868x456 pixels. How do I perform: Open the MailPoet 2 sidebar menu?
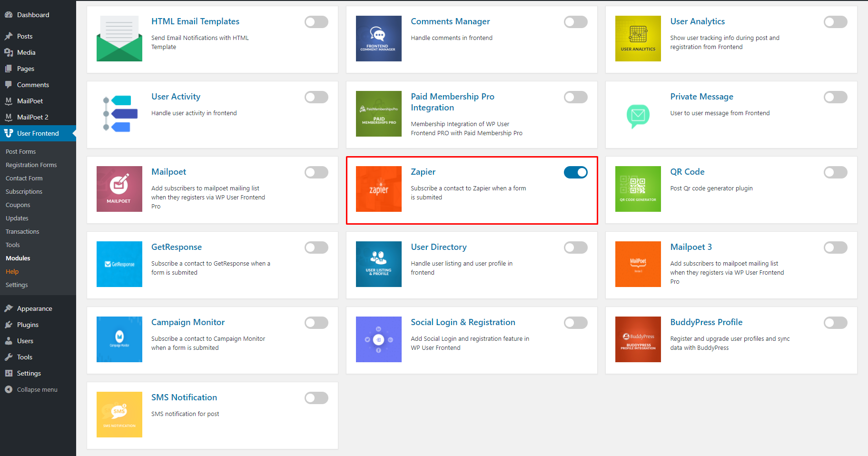tap(38, 117)
